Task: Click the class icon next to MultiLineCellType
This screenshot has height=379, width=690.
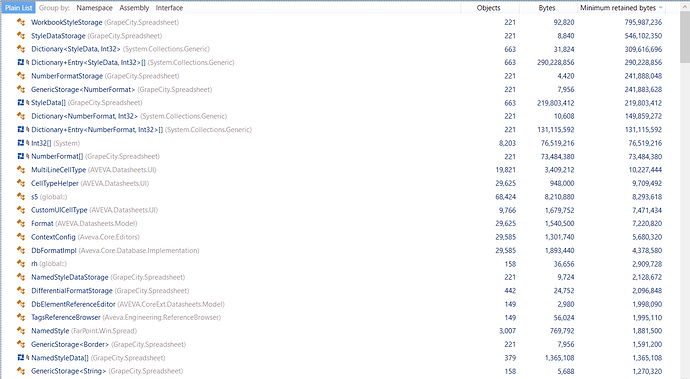Action: (21, 169)
